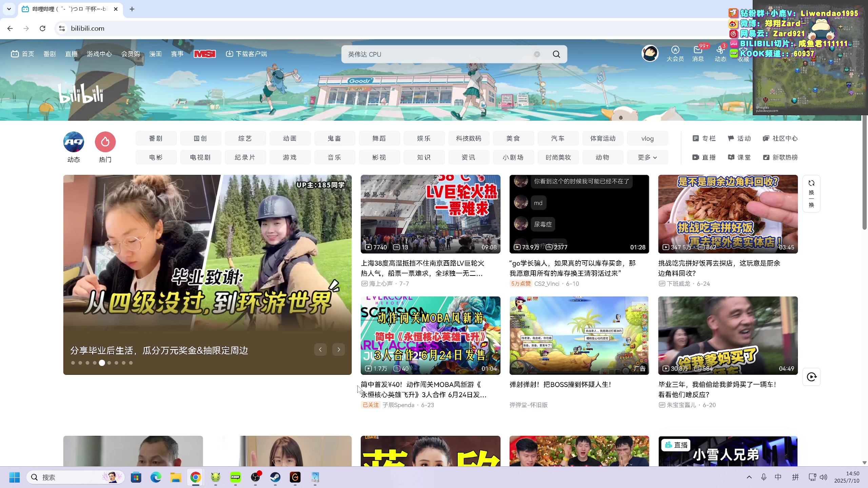This screenshot has height=488, width=868.
Task: Click the Windows Start button
Action: pyautogui.click(x=14, y=477)
